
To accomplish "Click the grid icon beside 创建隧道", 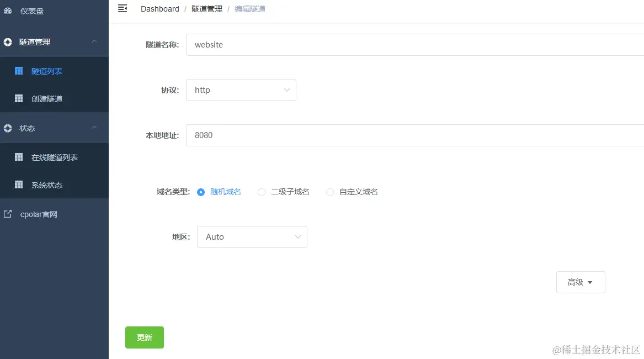I will (19, 98).
